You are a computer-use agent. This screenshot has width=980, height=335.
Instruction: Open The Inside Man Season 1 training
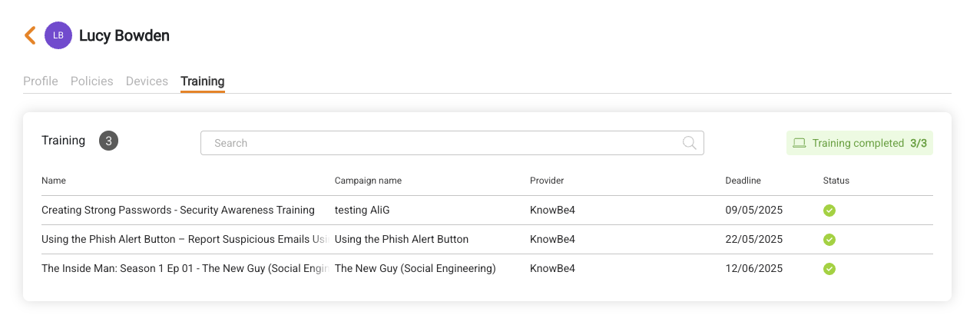click(x=487, y=269)
